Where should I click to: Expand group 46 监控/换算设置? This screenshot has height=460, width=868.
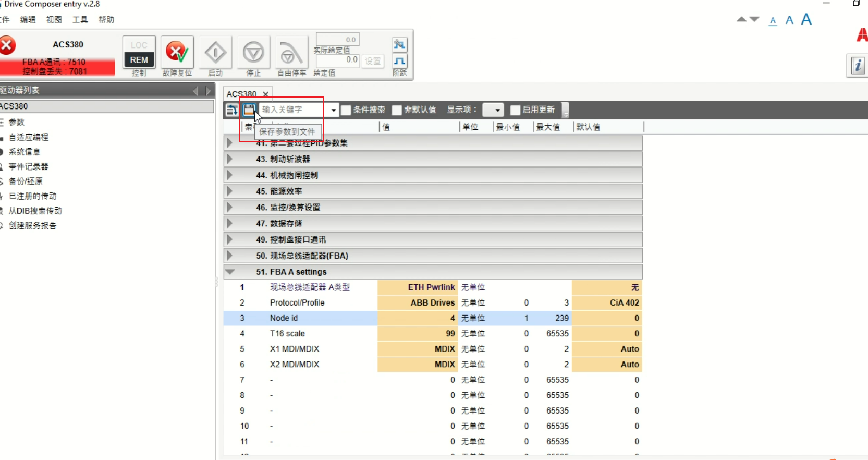click(229, 208)
